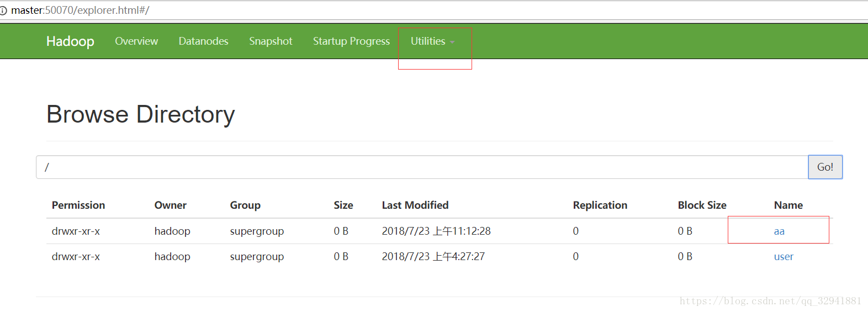The width and height of the screenshot is (868, 312).
Task: Select the permission cell in the aa row
Action: tap(76, 231)
